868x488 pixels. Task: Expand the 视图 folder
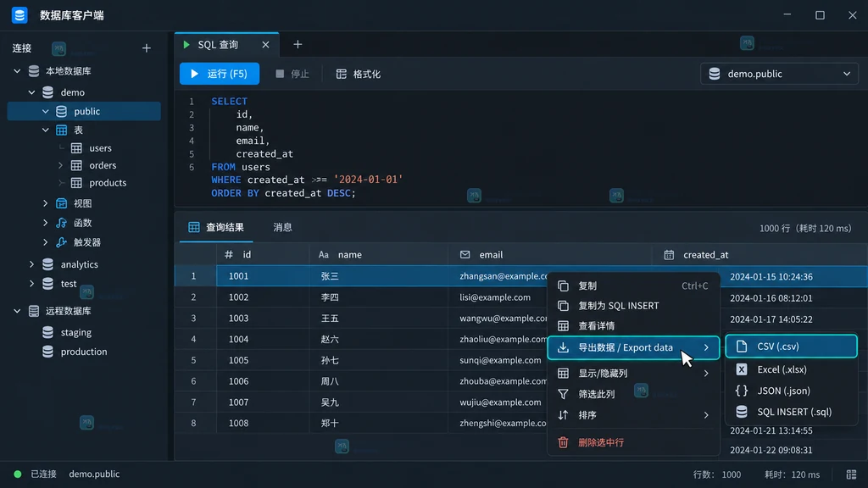46,203
